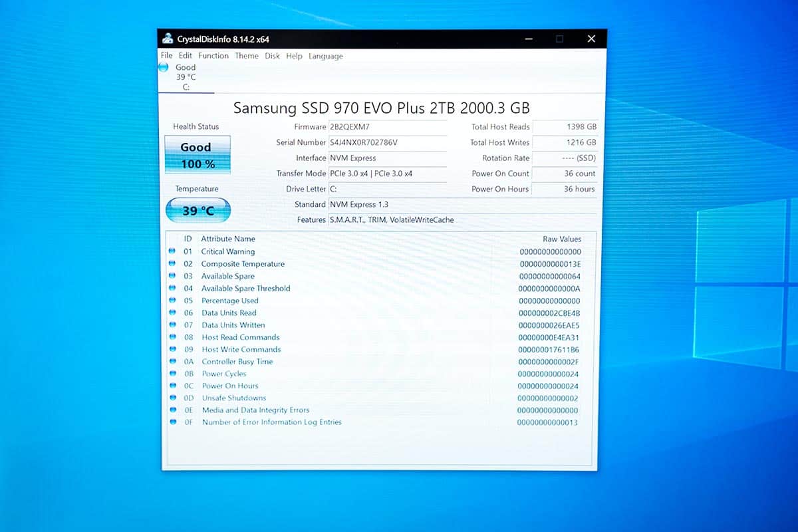The image size is (798, 532).
Task: Click the status orb beside Controller Busy Time
Action: point(172,361)
